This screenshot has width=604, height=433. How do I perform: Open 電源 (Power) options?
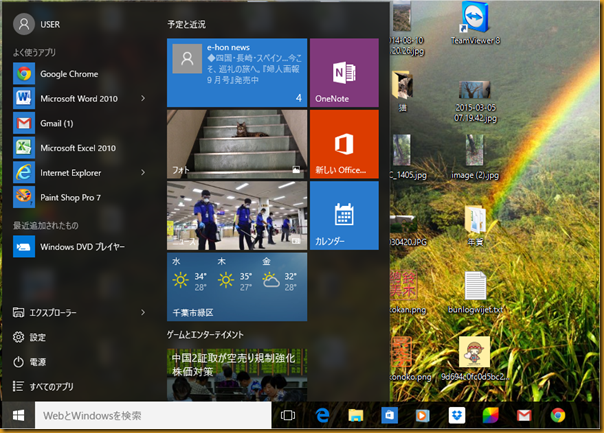pos(29,362)
